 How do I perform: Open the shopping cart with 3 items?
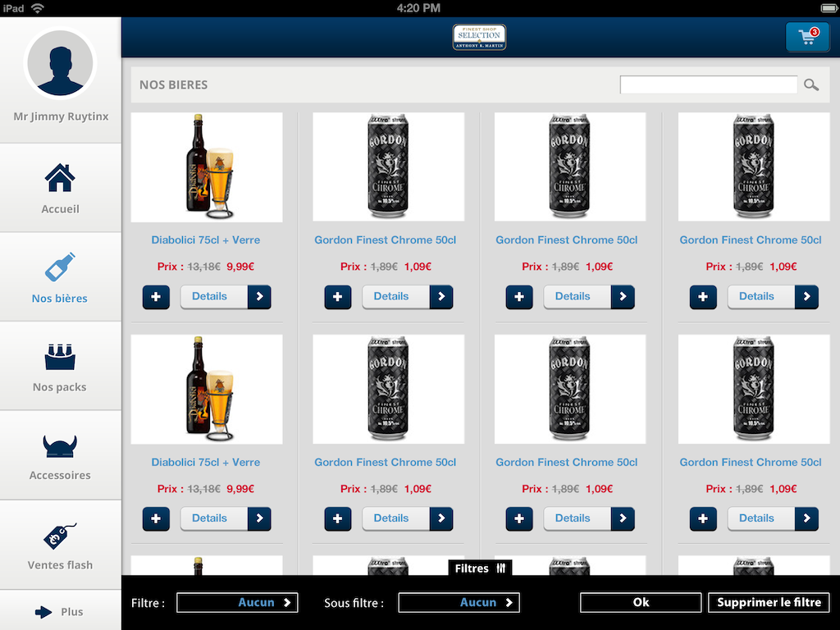coord(807,36)
